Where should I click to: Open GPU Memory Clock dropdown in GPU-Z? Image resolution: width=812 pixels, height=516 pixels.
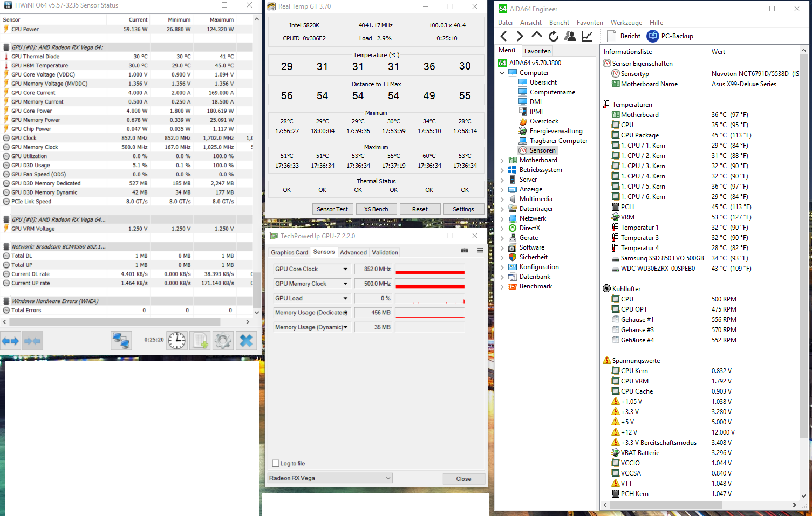tap(345, 284)
